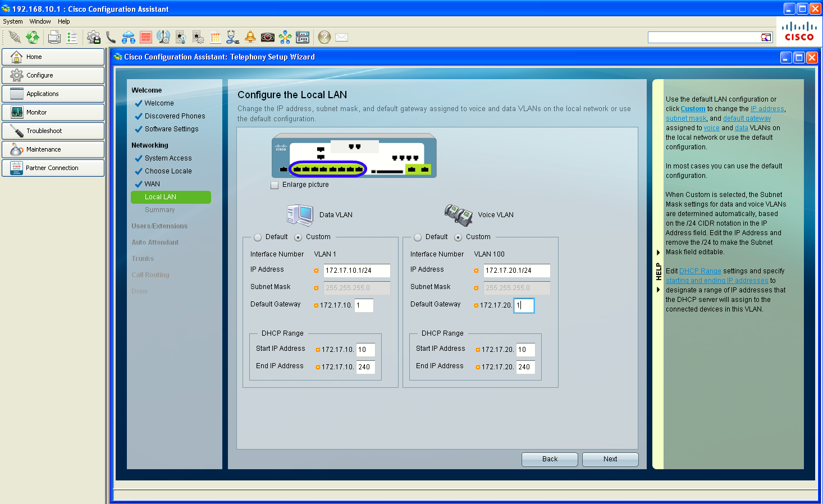Go to the System Access wizard step
Image resolution: width=823 pixels, height=504 pixels.
(168, 158)
